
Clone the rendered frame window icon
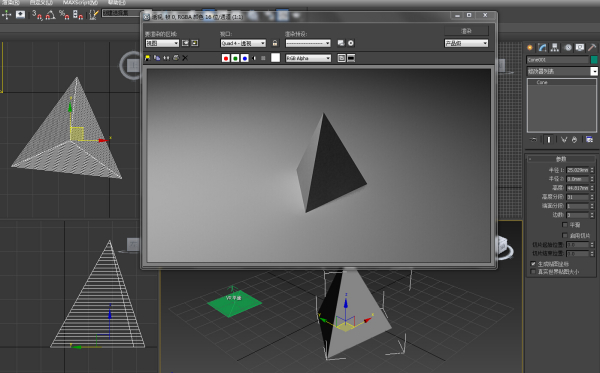coord(166,58)
